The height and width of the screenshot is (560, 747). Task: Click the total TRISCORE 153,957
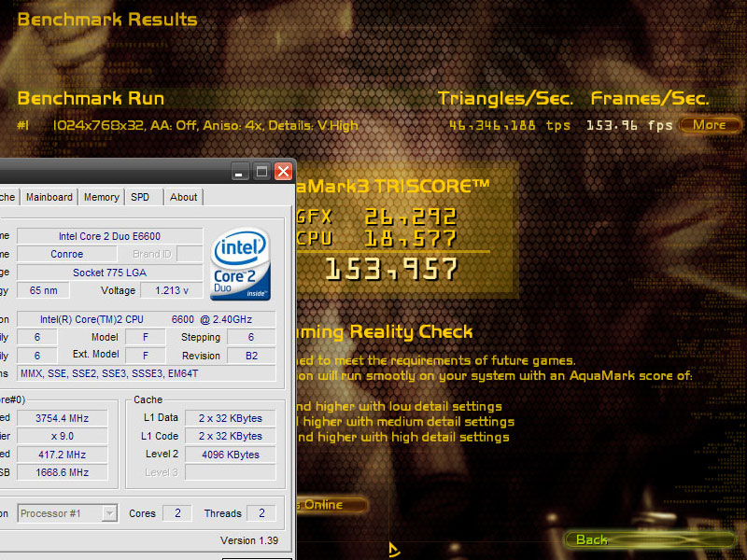click(391, 269)
